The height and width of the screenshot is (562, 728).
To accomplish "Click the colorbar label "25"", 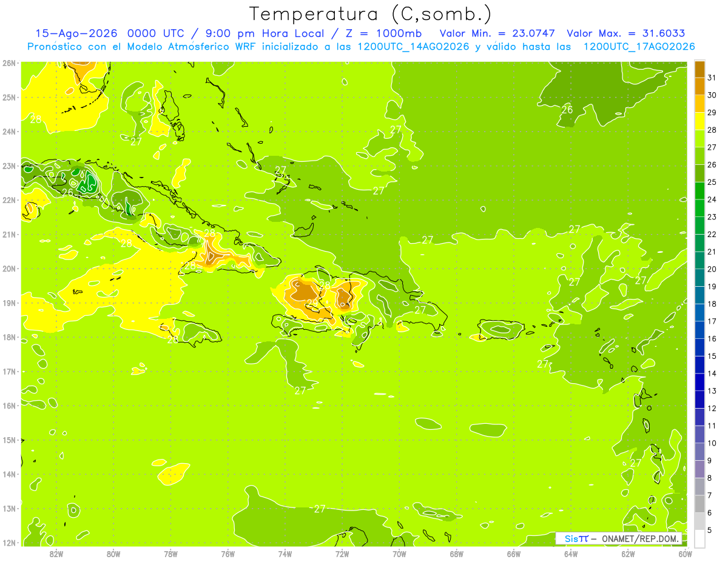I will tap(712, 182).
